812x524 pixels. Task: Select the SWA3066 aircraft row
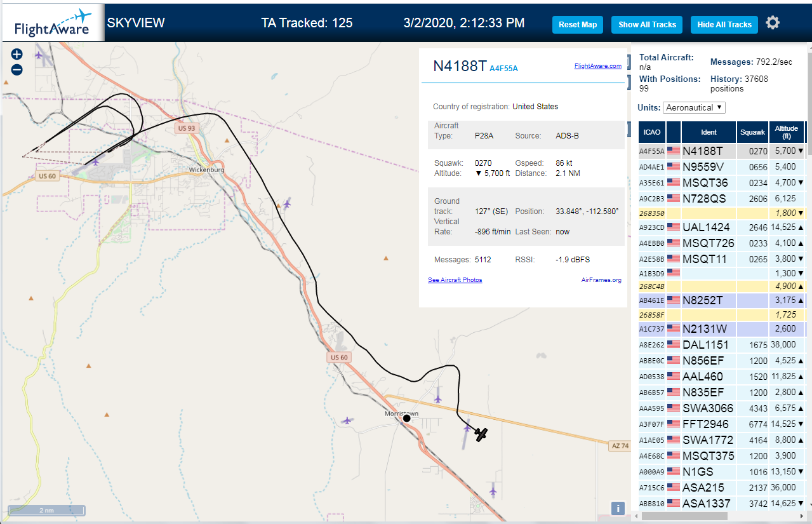click(722, 408)
